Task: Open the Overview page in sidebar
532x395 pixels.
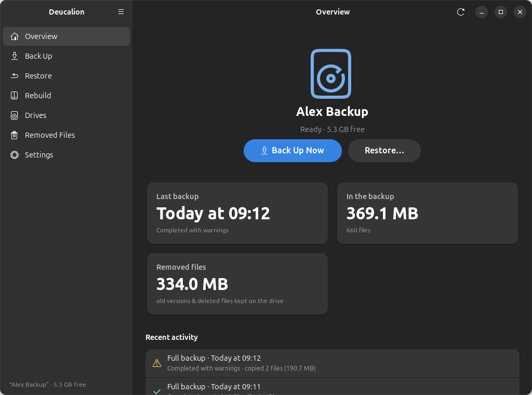Action: pos(66,36)
